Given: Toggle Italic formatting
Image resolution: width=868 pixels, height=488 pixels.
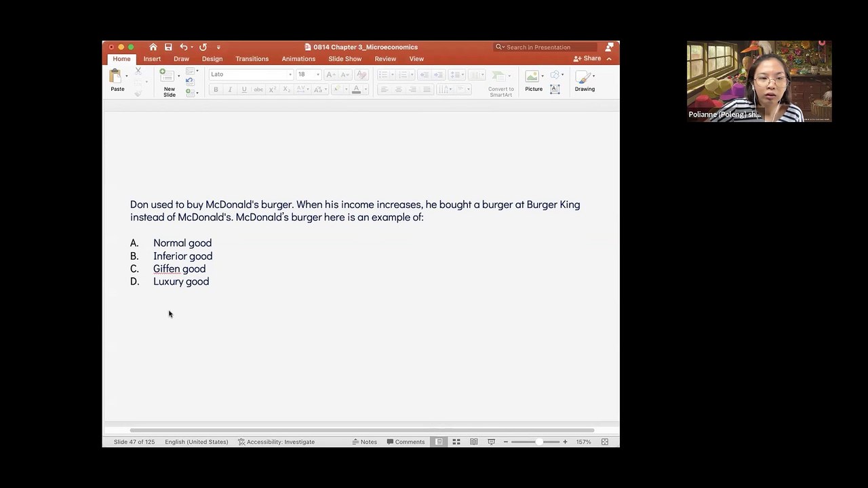Looking at the screenshot, I should pyautogui.click(x=230, y=89).
